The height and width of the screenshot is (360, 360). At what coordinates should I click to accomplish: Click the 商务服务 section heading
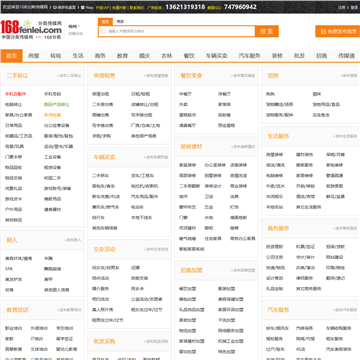pos(278,228)
